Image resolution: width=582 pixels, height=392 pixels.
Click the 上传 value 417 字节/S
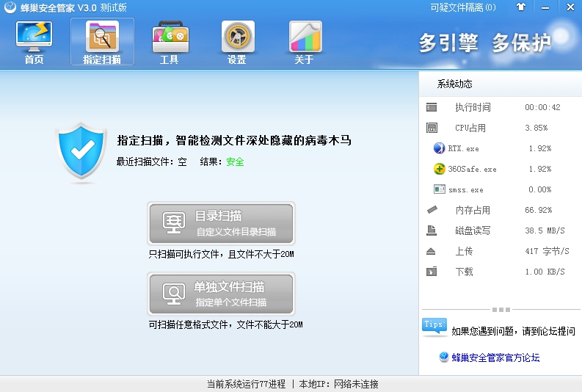(x=547, y=251)
